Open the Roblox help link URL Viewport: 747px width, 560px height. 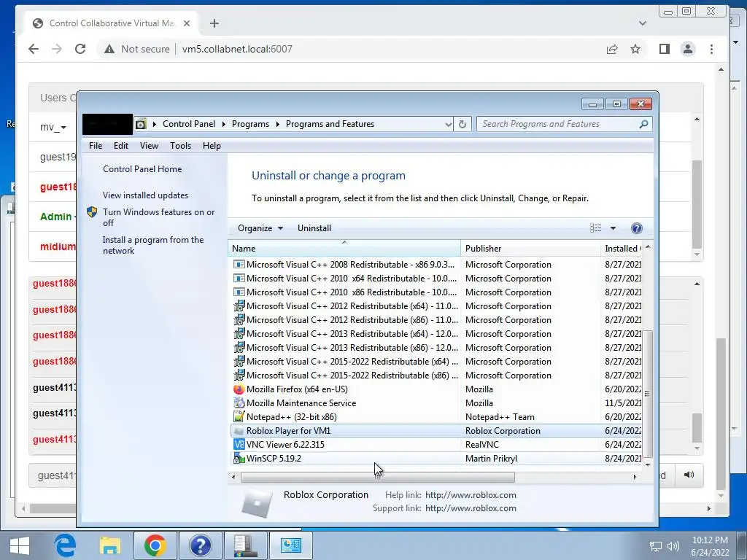pyautogui.click(x=471, y=495)
